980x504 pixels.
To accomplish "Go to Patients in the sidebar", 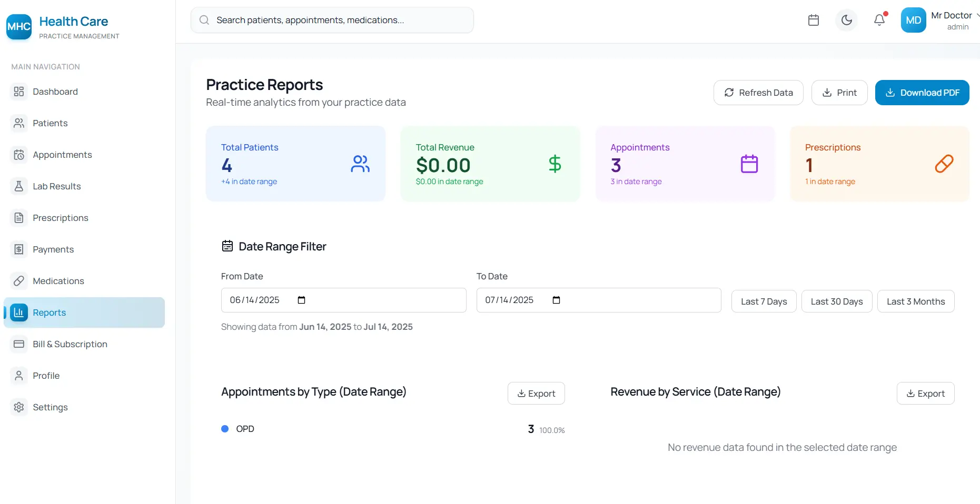I will click(84, 123).
